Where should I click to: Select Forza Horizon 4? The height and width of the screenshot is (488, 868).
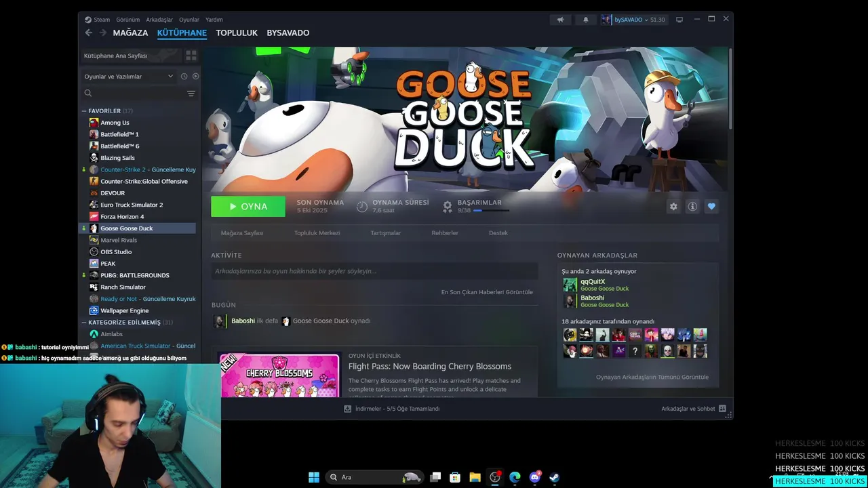[x=122, y=216]
